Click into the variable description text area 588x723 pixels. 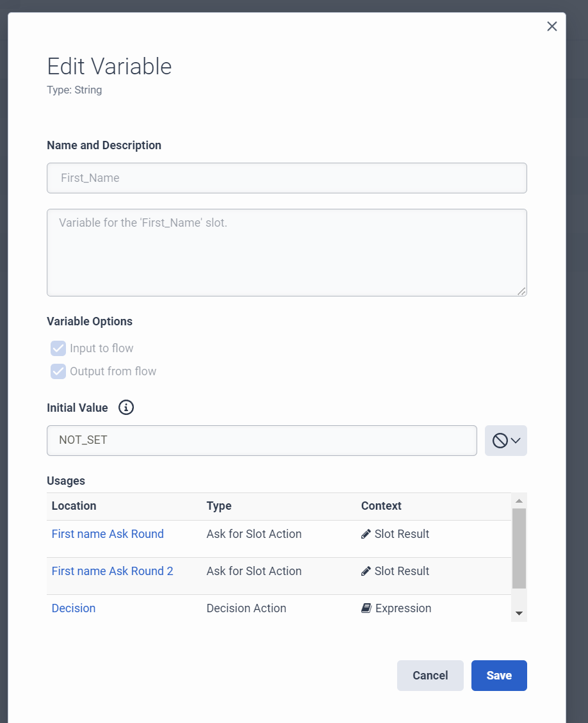point(286,252)
